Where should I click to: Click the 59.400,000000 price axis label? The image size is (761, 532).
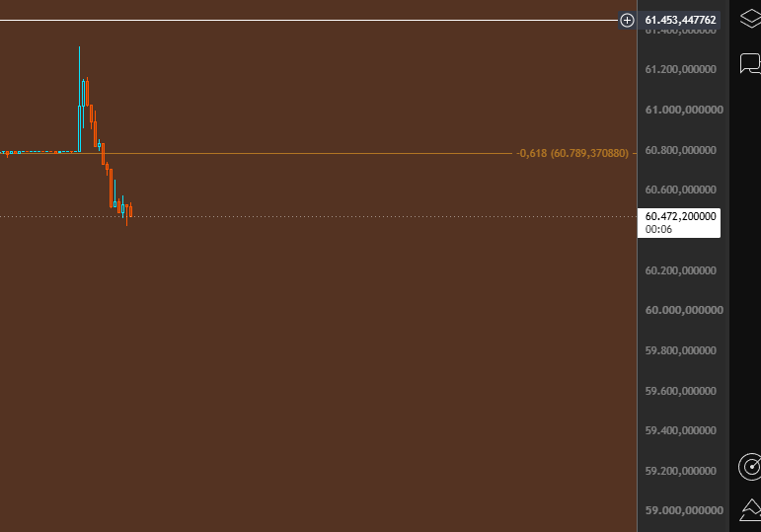(x=680, y=430)
